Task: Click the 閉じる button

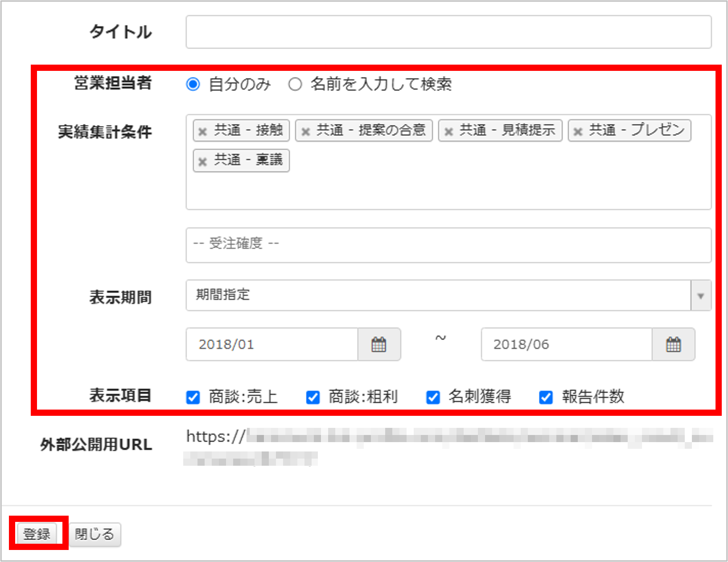Action: point(95,534)
